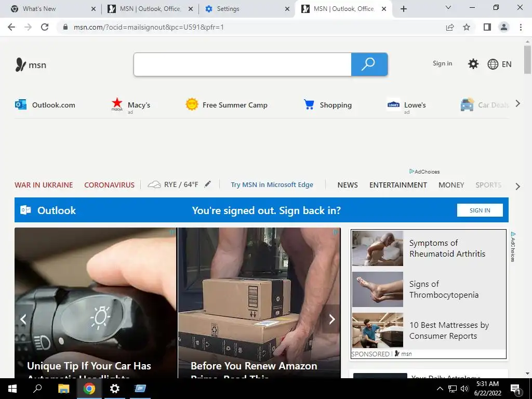
Task: Open the notification center icon
Action: click(515, 389)
